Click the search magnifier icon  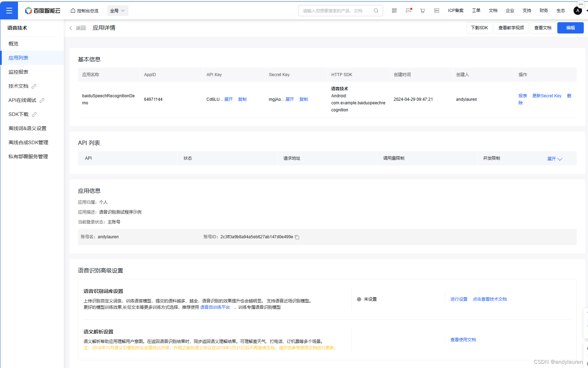376,11
